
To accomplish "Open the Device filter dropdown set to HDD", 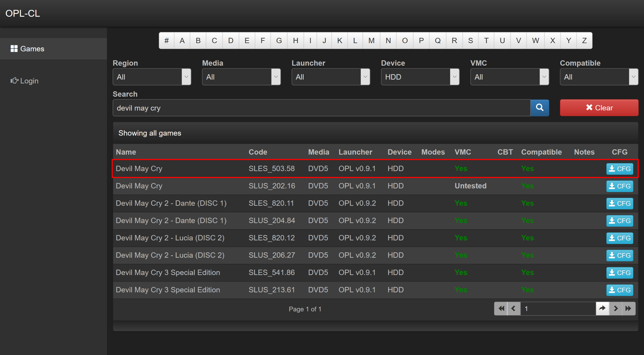I will pos(420,77).
